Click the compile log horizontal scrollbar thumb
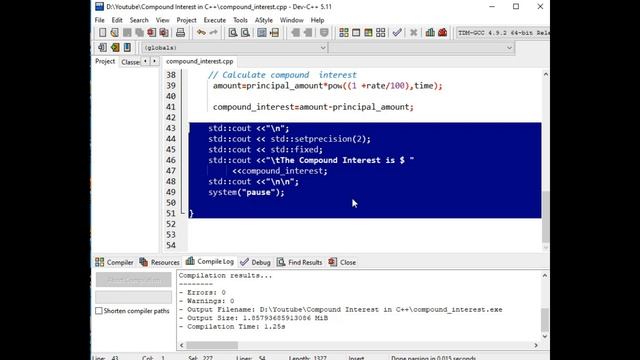This screenshot has width=640, height=360. coord(212,345)
